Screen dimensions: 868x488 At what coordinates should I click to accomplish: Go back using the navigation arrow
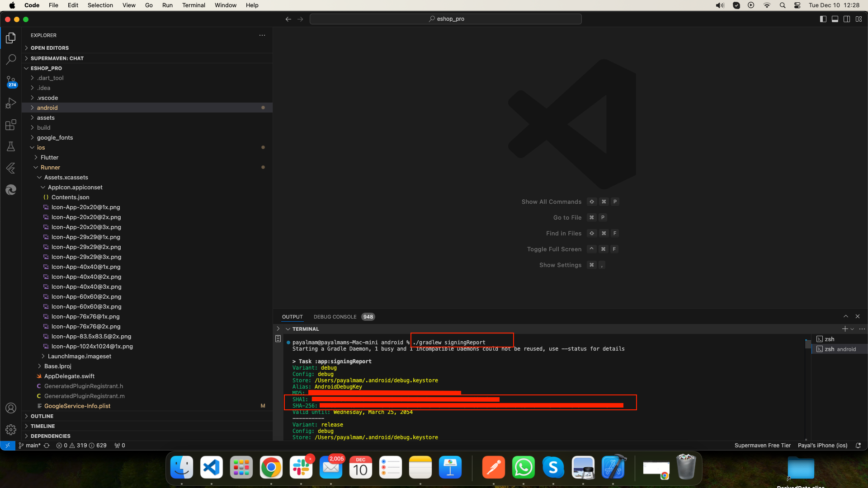coord(288,19)
